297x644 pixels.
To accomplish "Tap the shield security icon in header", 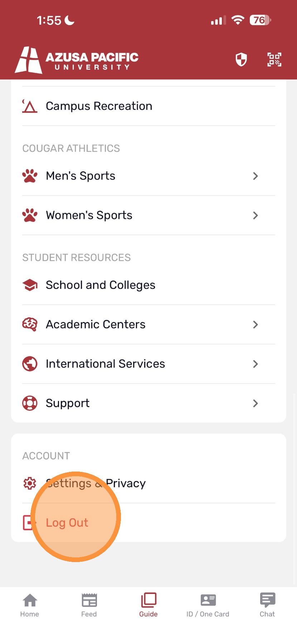I will pyautogui.click(x=241, y=59).
